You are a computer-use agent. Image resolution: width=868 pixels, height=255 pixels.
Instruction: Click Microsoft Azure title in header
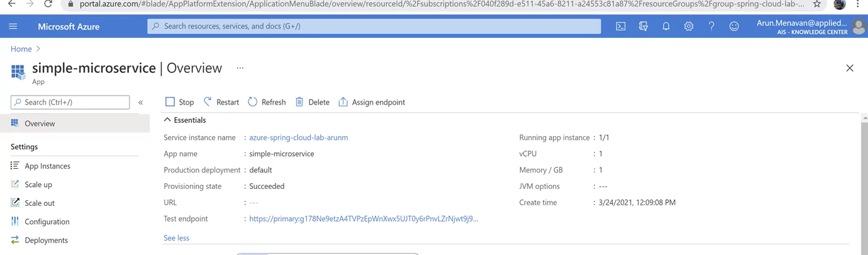click(69, 26)
